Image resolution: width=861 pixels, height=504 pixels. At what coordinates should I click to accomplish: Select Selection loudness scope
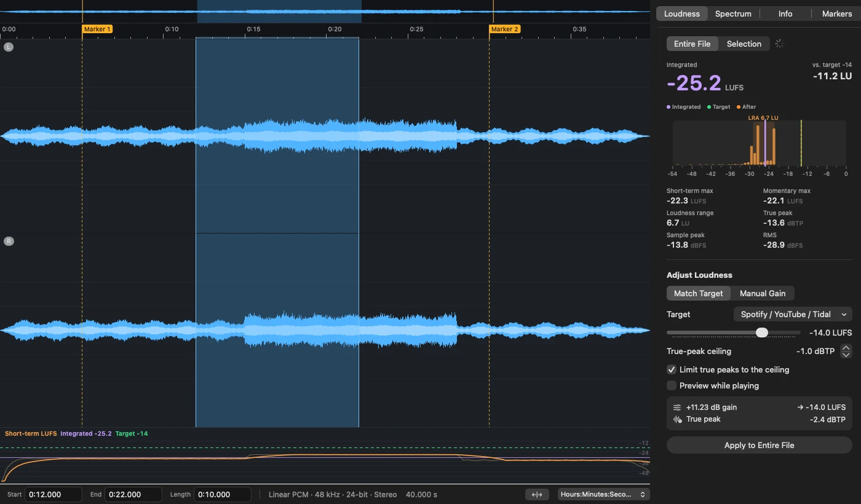coord(744,44)
